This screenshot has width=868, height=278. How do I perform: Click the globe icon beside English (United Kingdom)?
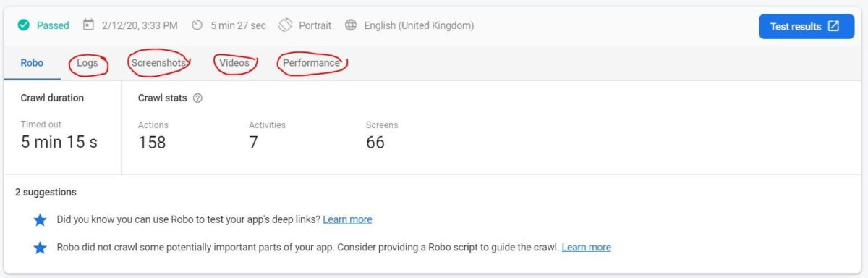[351, 25]
